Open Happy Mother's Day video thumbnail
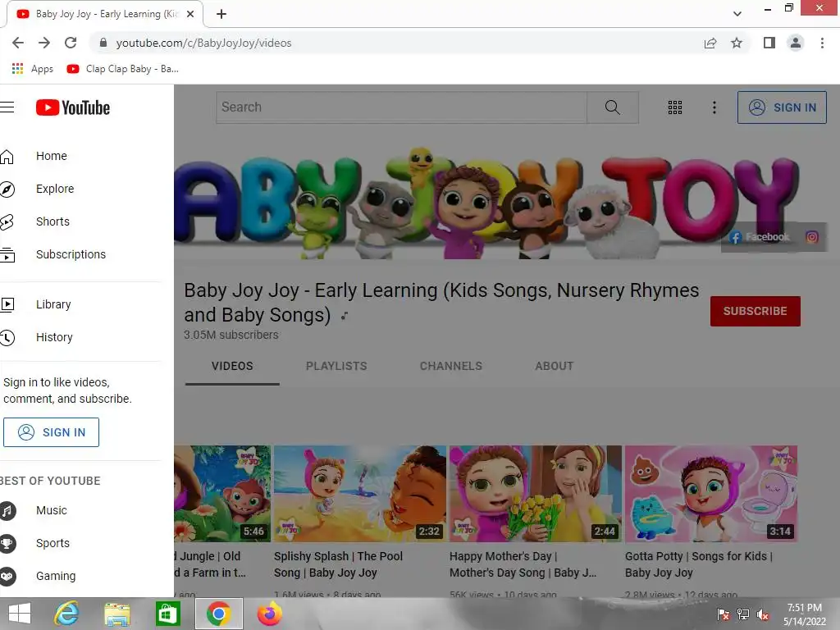 (x=536, y=494)
